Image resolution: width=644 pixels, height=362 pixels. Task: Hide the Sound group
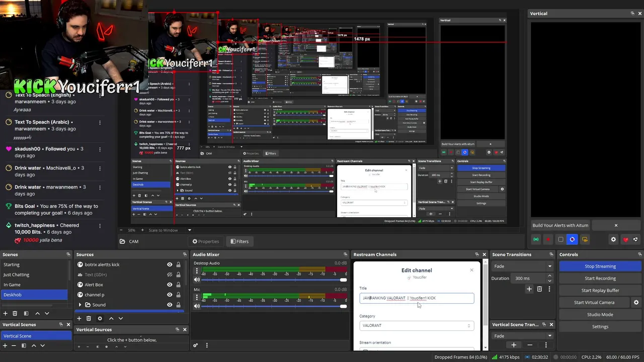click(170, 305)
